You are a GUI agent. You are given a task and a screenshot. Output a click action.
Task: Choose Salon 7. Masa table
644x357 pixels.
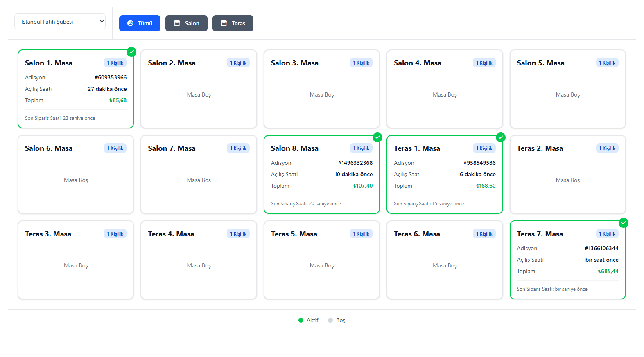pyautogui.click(x=199, y=175)
